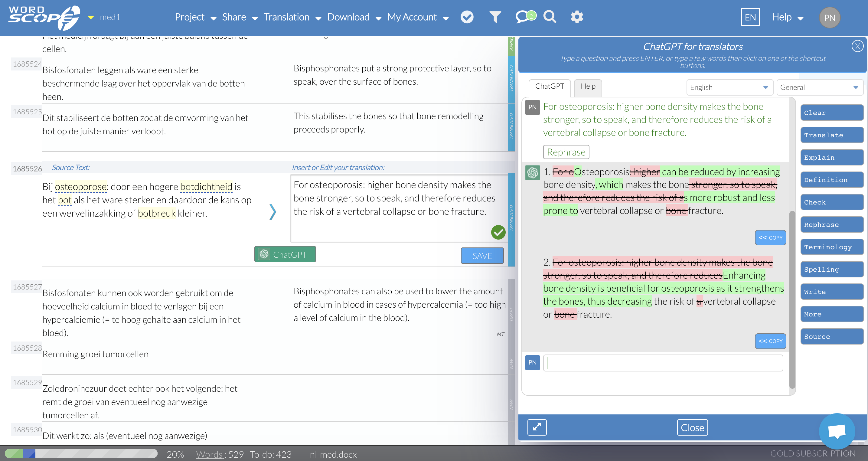Click the Spelling shortcut button
Viewport: 868px width, 461px height.
pyautogui.click(x=832, y=270)
